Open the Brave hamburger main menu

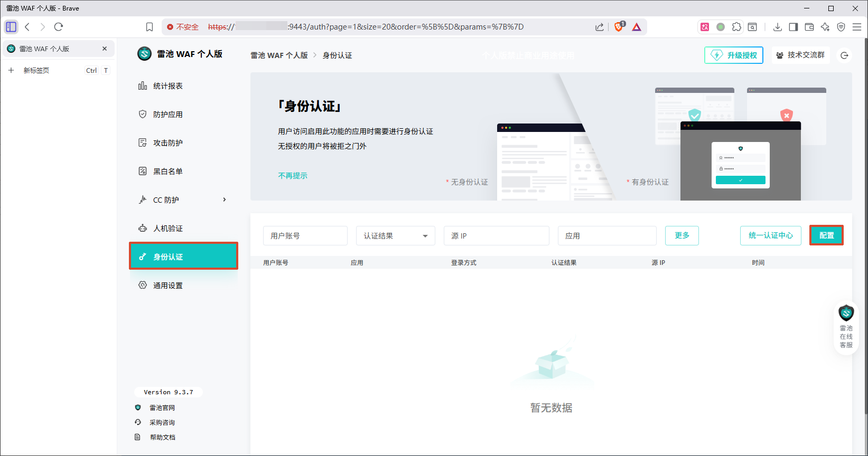[857, 27]
